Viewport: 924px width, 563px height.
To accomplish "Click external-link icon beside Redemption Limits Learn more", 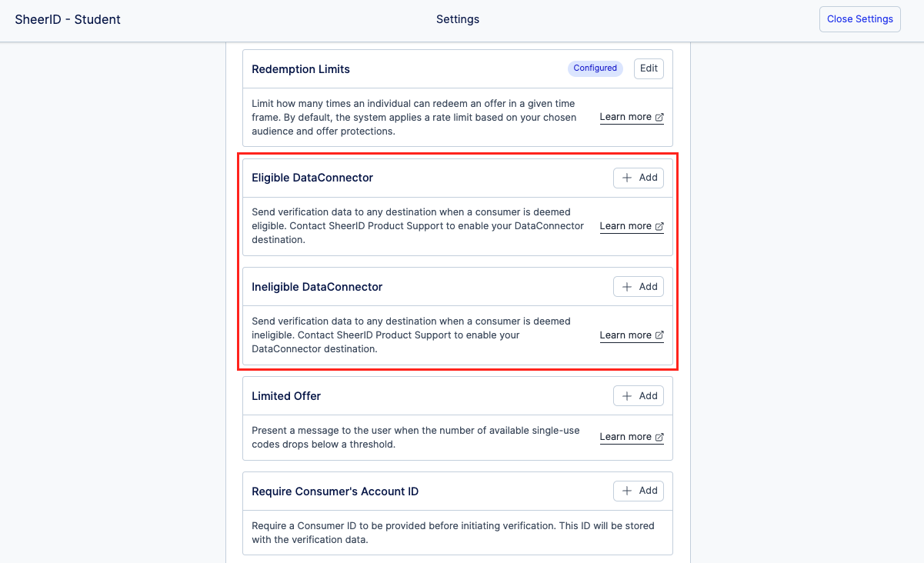I will click(659, 118).
